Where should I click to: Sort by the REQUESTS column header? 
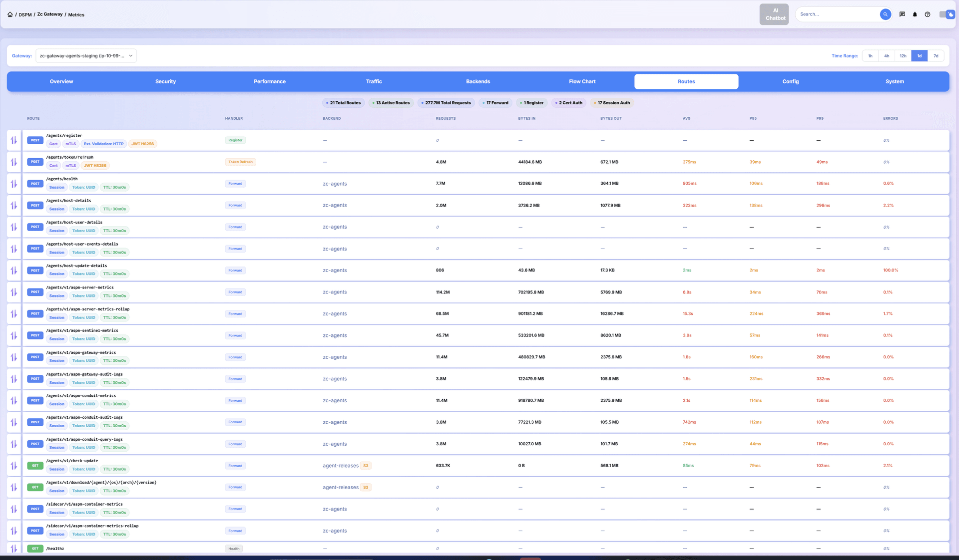pyautogui.click(x=446, y=119)
